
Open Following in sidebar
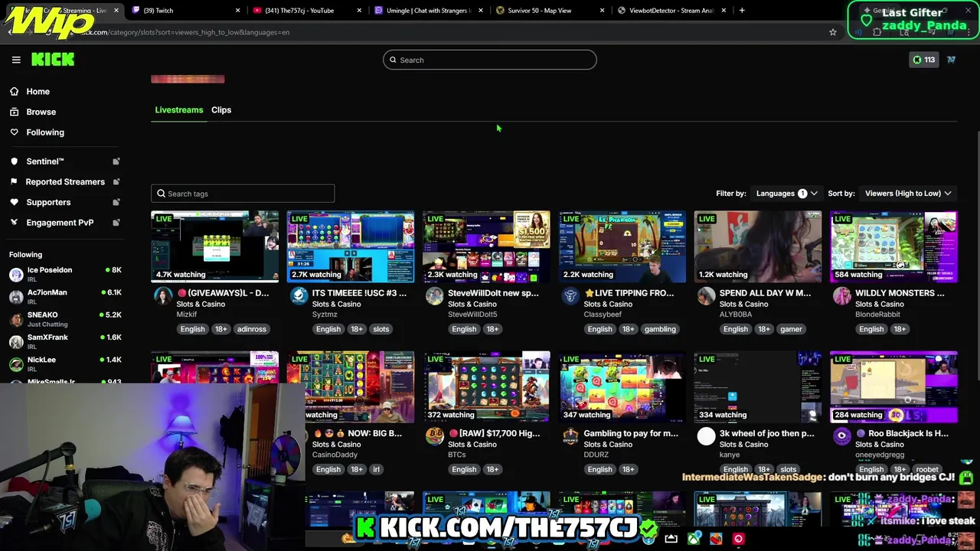coord(45,132)
